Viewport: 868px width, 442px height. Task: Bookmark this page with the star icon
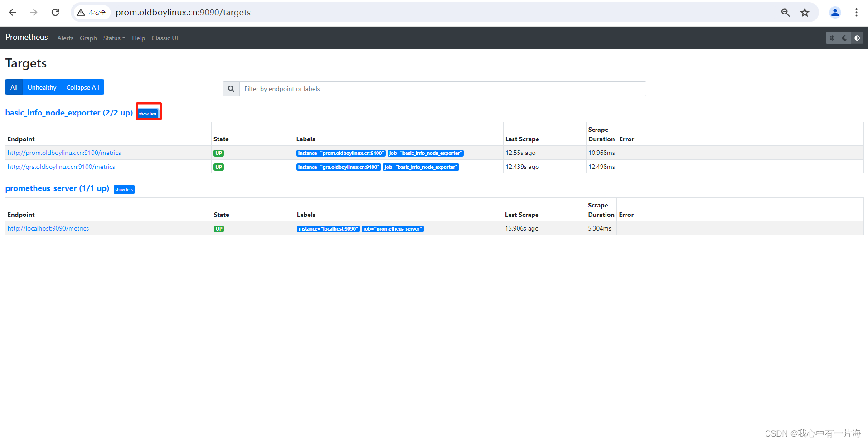coord(805,13)
